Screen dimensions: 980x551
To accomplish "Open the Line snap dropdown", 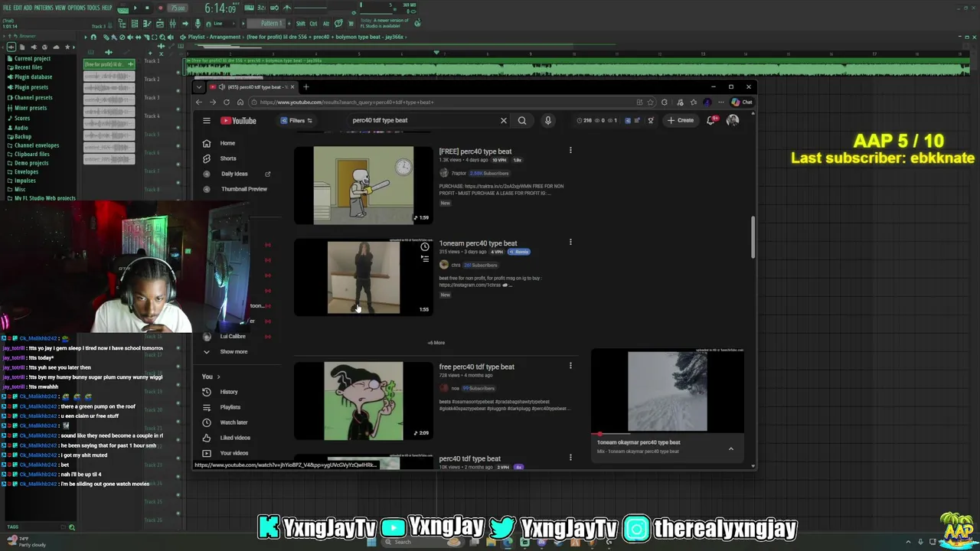I will (x=223, y=24).
